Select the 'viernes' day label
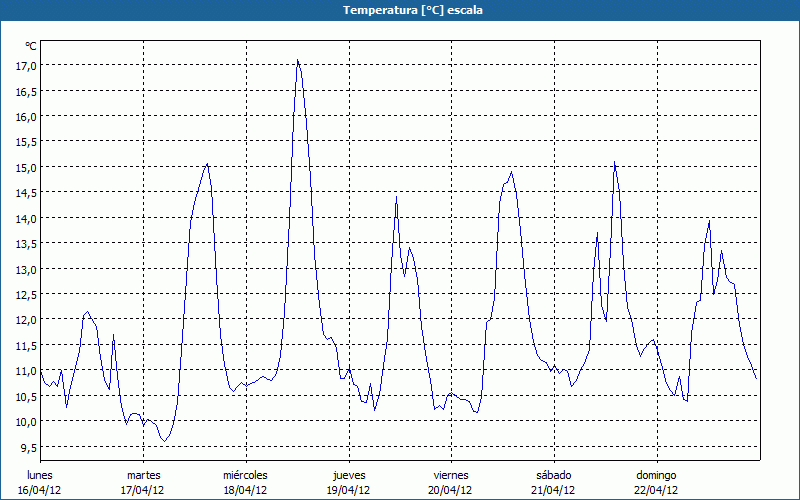The width and height of the screenshot is (800, 500). point(451,475)
